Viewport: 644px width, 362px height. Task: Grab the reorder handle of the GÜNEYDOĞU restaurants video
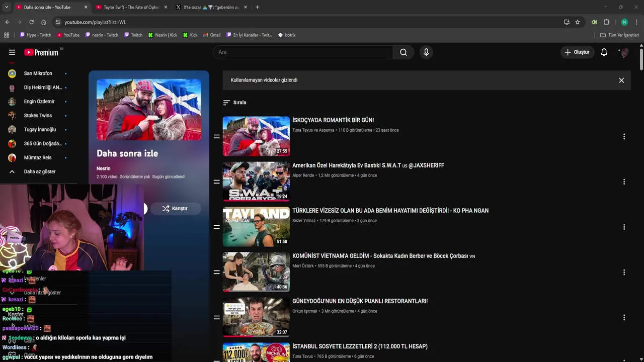(x=216, y=317)
